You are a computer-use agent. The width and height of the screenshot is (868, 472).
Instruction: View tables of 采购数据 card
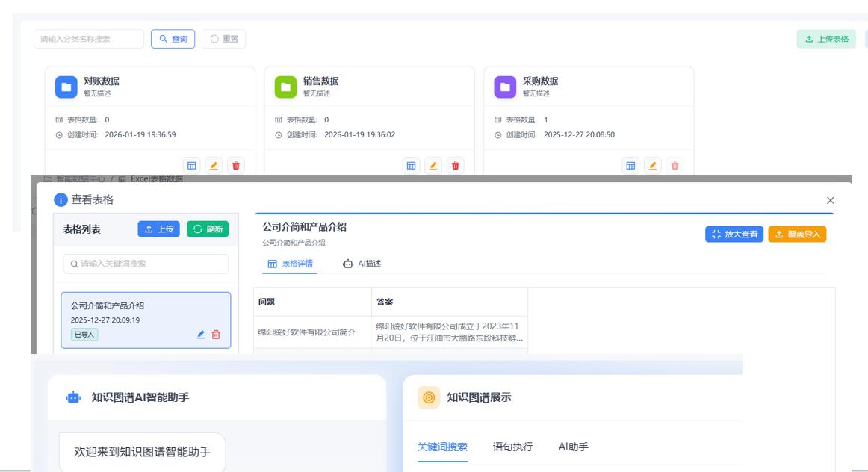click(630, 166)
